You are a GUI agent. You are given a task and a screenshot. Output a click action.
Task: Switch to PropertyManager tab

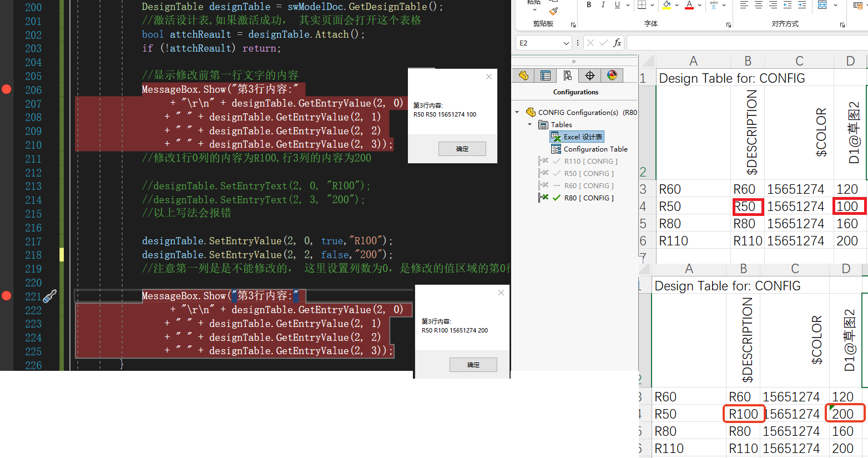(546, 76)
